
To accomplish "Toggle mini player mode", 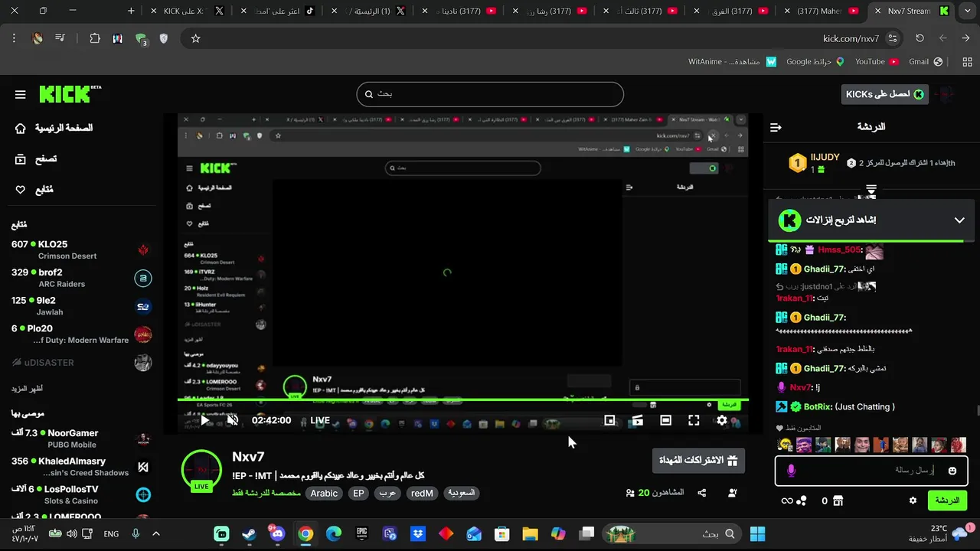I will [x=609, y=420].
